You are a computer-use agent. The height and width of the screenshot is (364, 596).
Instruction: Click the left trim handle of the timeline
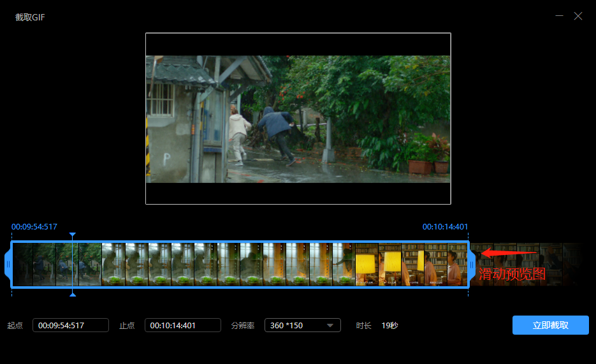tap(8, 264)
